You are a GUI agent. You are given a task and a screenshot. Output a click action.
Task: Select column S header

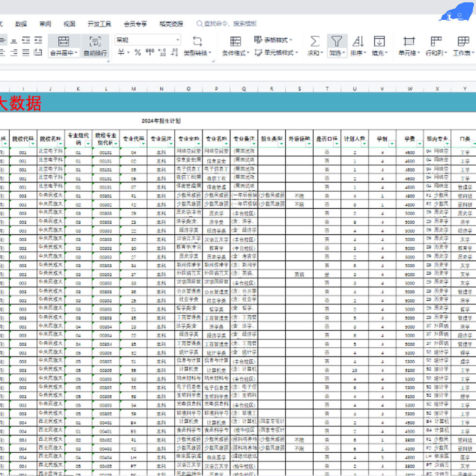pyautogui.click(x=299, y=89)
